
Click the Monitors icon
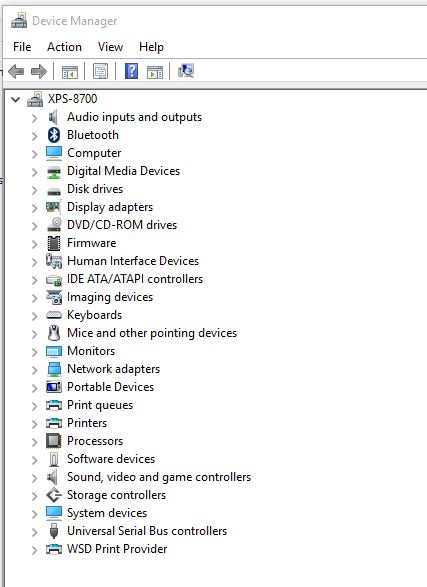(54, 352)
